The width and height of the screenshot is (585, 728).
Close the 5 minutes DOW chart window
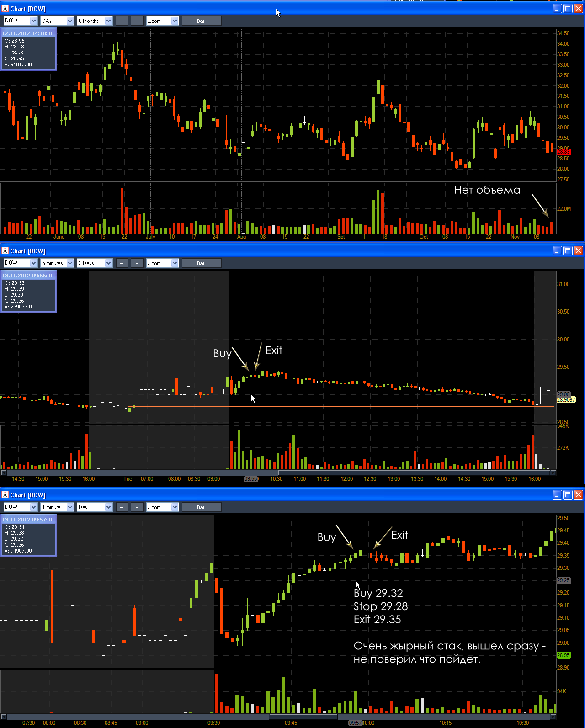578,251
